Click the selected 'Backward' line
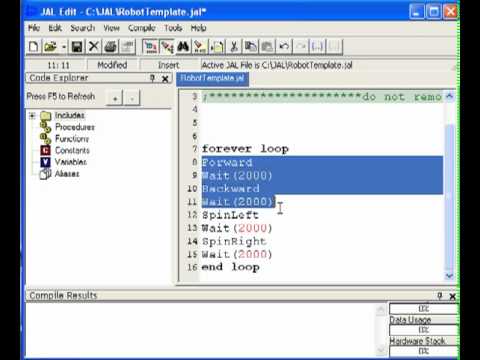 [231, 189]
